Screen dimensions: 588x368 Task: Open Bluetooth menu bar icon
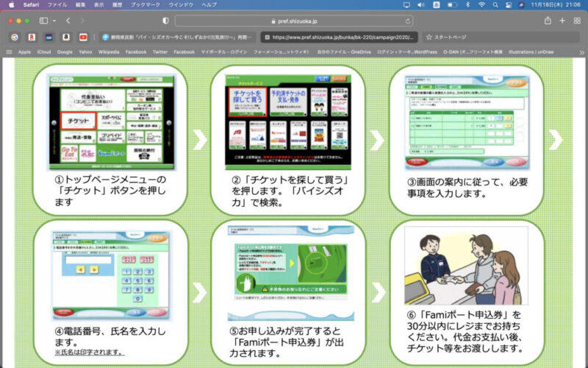(467, 5)
